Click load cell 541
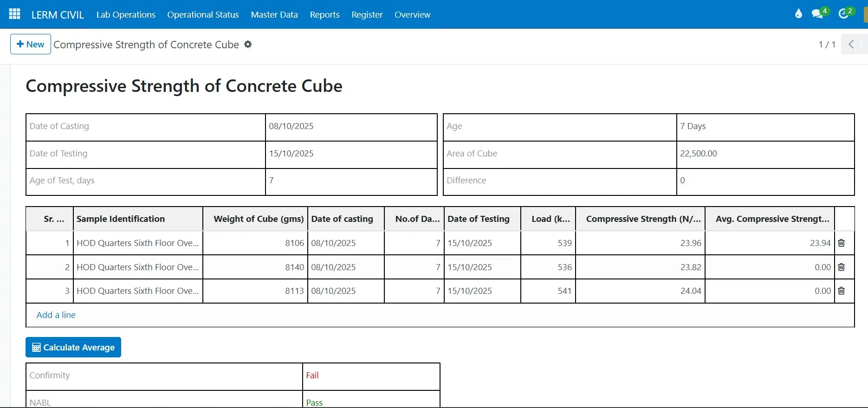The height and width of the screenshot is (408, 868). click(548, 291)
